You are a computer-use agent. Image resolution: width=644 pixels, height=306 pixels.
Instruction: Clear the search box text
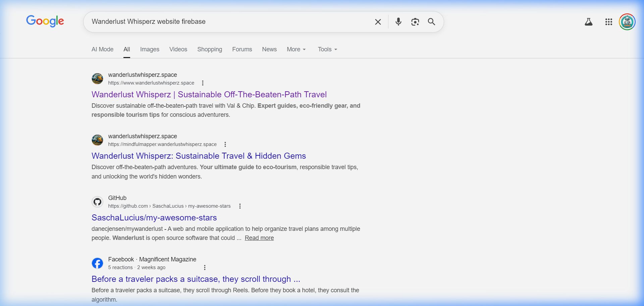click(378, 22)
